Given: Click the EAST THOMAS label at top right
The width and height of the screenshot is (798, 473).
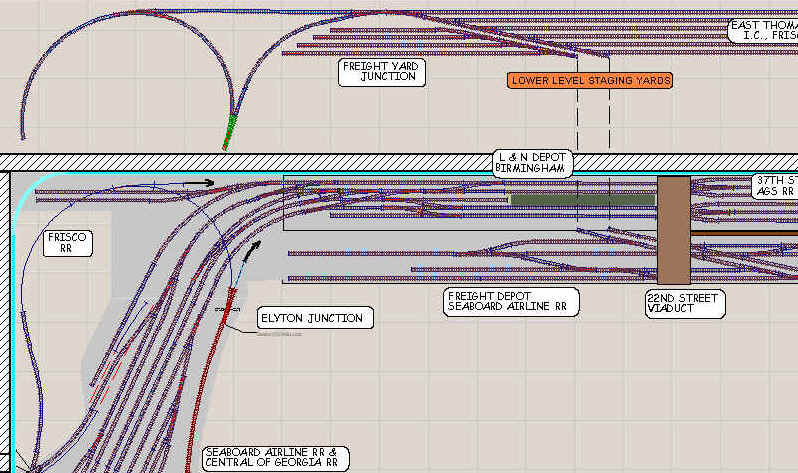Looking at the screenshot, I should click(763, 30).
